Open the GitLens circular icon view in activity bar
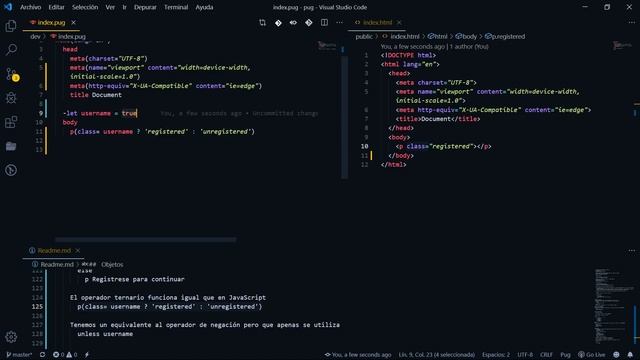Screen dimensions: 640x360 pos(11,170)
